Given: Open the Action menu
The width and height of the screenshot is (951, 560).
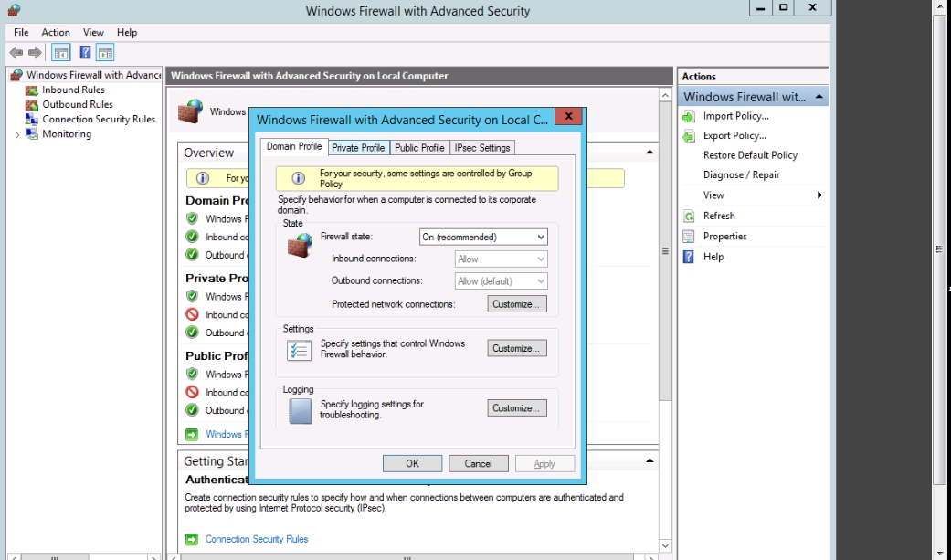Looking at the screenshot, I should pos(56,32).
